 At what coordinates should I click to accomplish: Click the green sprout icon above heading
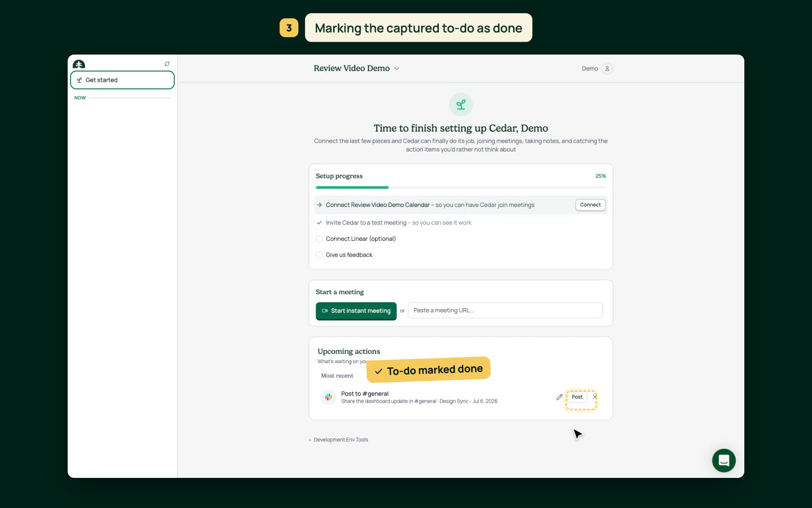(461, 104)
